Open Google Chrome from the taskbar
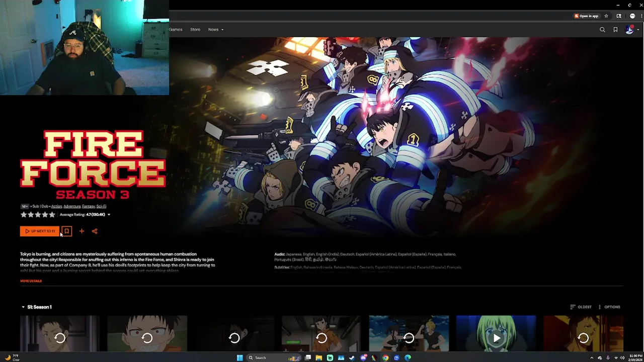This screenshot has height=362, width=644. [x=385, y=357]
